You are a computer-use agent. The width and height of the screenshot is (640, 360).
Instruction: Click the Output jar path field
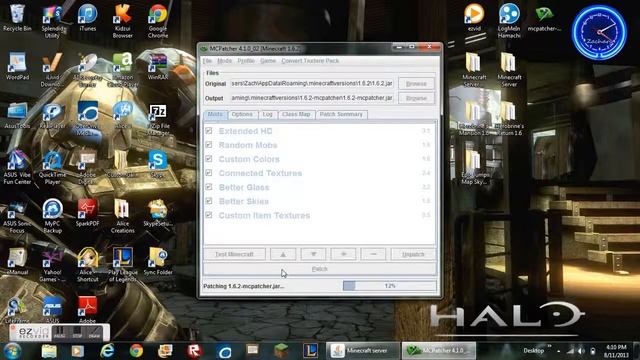312,98
